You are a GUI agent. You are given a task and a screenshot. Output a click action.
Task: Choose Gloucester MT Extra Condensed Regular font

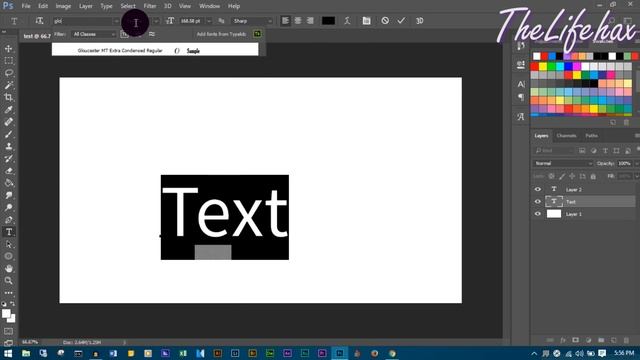coord(155,51)
